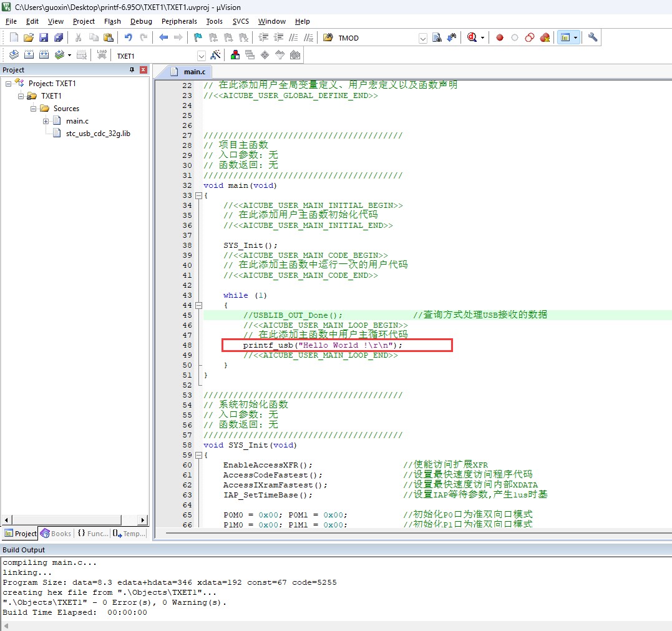Viewport: 672px width, 631px height.
Task: Insert breakpoint using red circle icon
Action: 500,37
